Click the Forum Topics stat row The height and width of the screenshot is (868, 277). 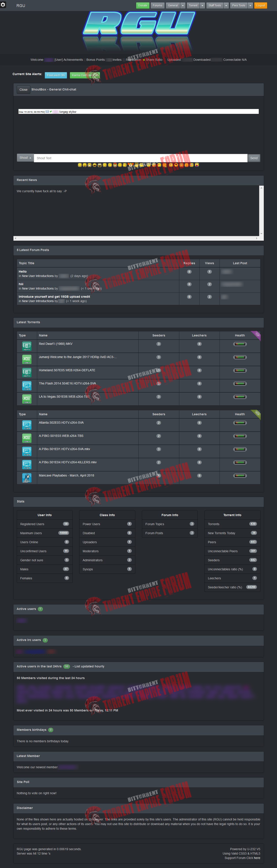coord(170,524)
